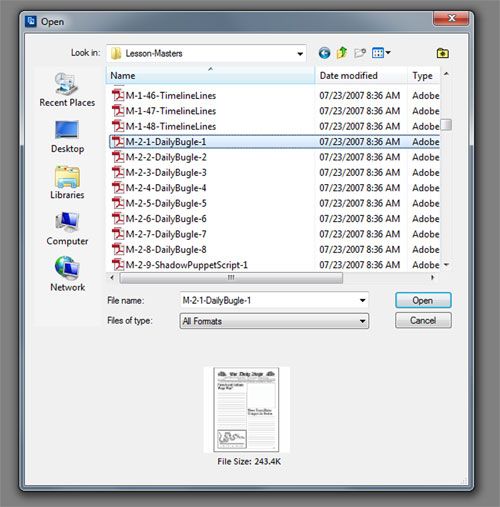Image resolution: width=500 pixels, height=507 pixels.
Task: Browse Network from the places bar
Action: tap(67, 274)
